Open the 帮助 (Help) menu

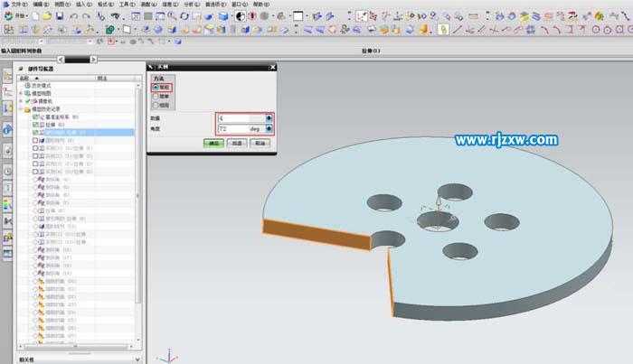coord(261,5)
